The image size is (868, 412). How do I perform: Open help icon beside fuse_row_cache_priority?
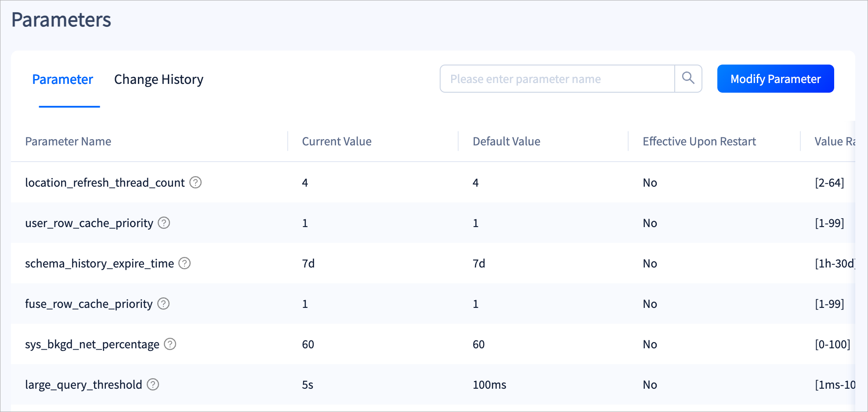[x=163, y=304]
